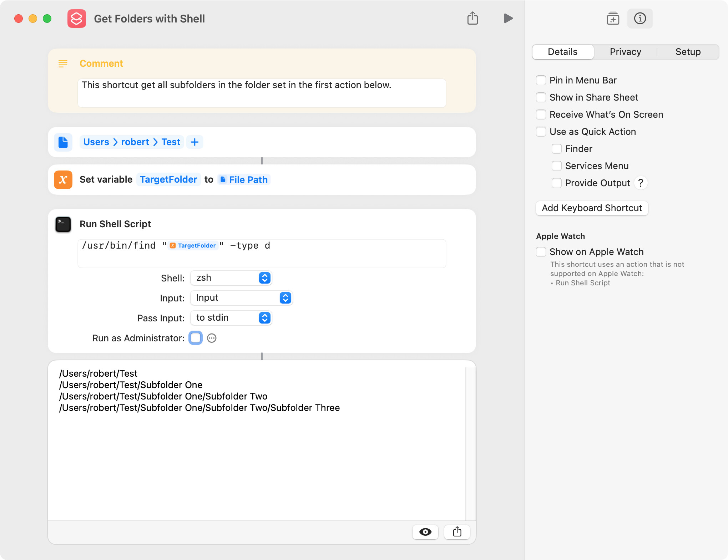Viewport: 728px width, 560px height.
Task: Click the share icon in the title bar
Action: pyautogui.click(x=472, y=18)
